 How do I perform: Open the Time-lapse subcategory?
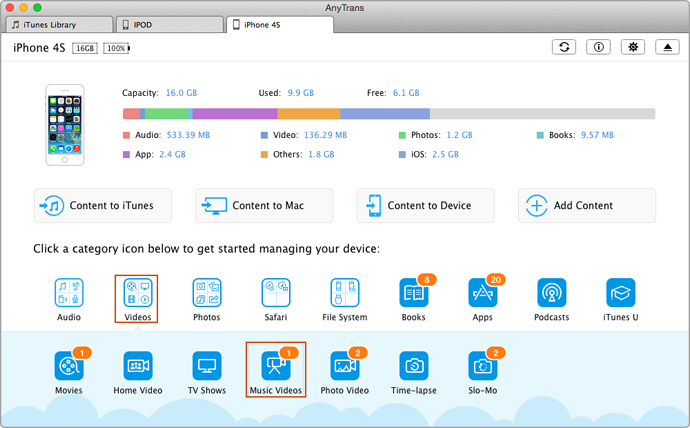point(414,371)
